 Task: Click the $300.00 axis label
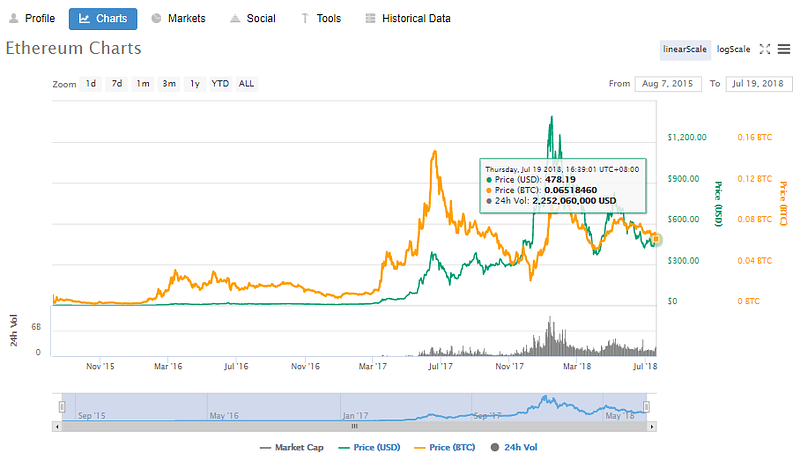tap(683, 261)
